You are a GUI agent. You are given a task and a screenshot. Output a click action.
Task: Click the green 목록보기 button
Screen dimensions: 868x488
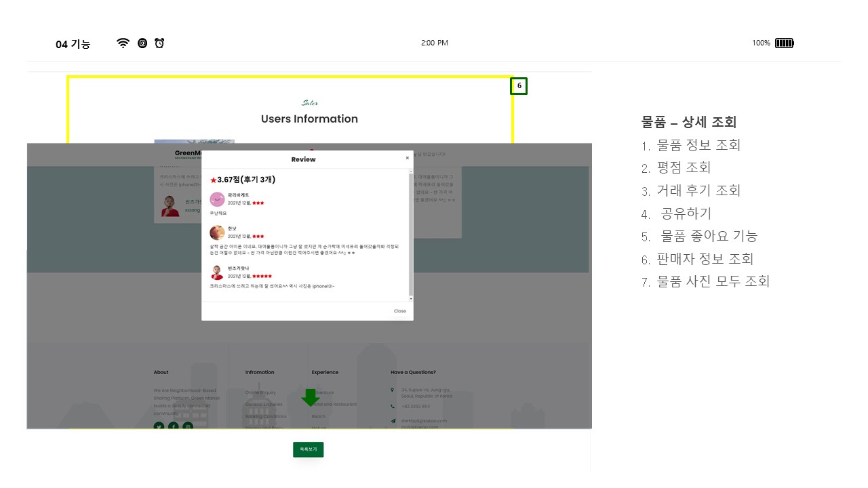(308, 449)
